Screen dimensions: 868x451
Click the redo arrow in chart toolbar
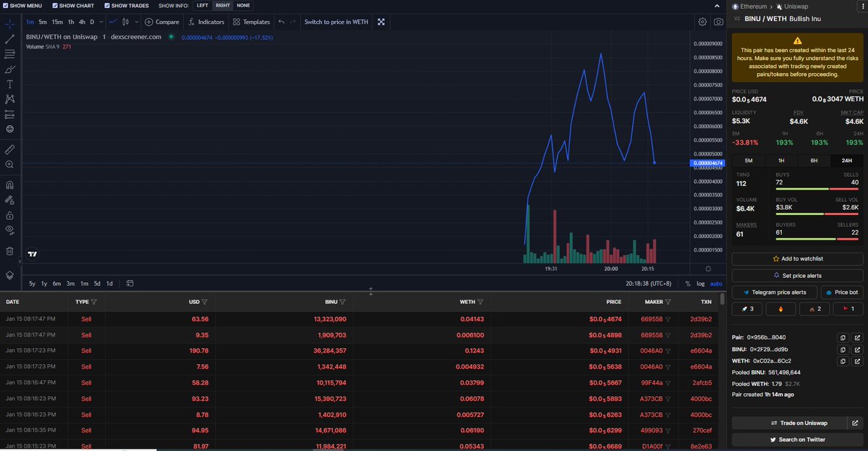[293, 22]
